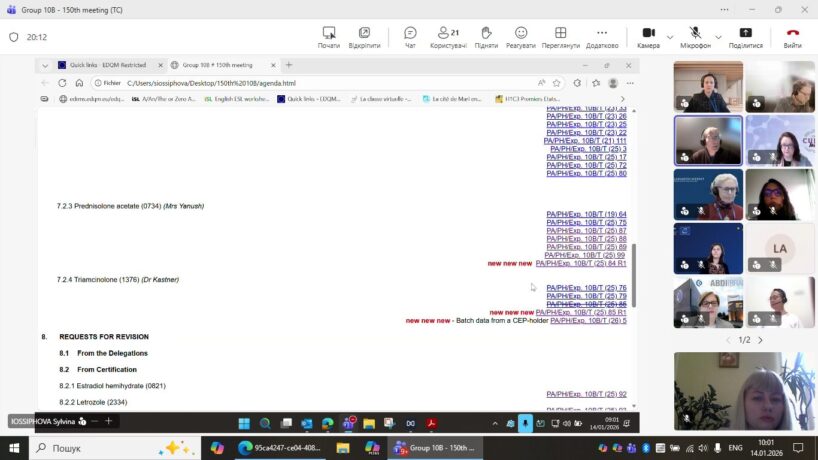This screenshot has width=818, height=460.
Task: Raise hand with the Підняти button
Action: [x=486, y=37]
